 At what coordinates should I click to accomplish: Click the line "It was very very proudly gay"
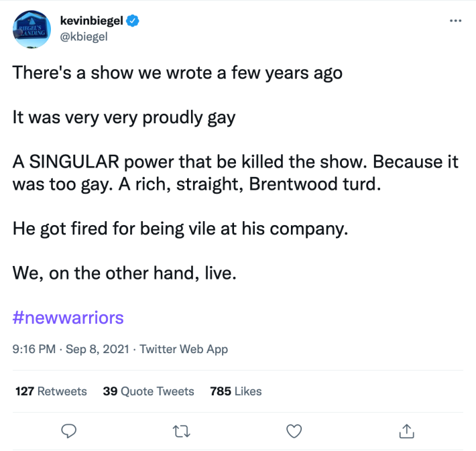[124, 118]
